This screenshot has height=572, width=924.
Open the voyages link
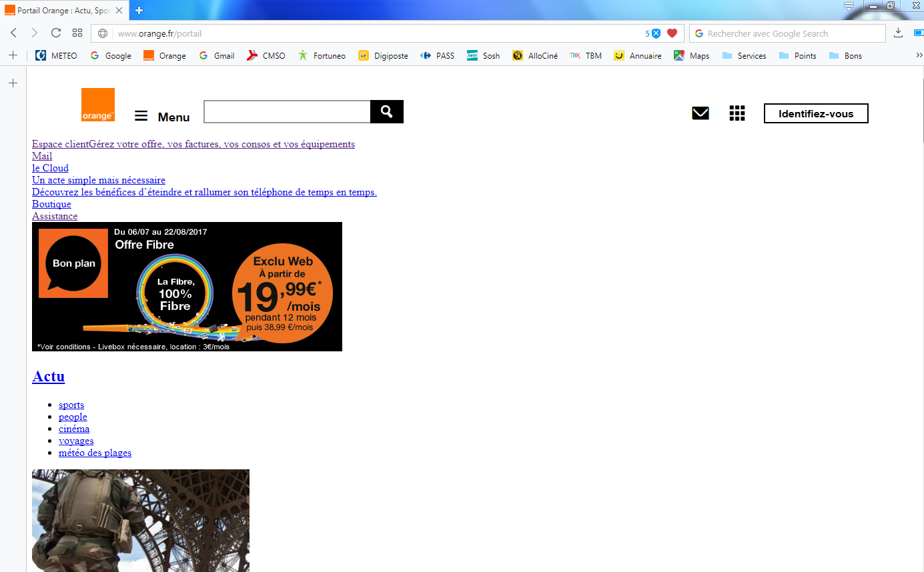[76, 441]
